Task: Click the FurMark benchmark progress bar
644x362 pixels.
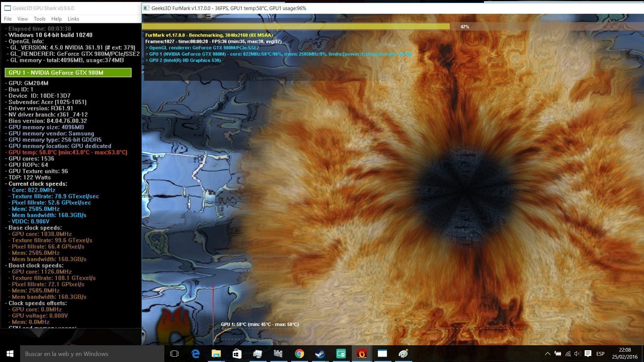Action: click(x=295, y=26)
